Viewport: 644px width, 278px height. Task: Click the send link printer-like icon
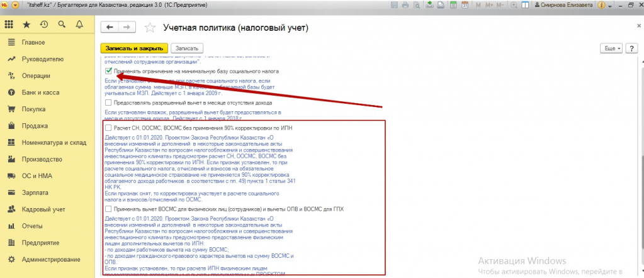pyautogui.click(x=441, y=5)
